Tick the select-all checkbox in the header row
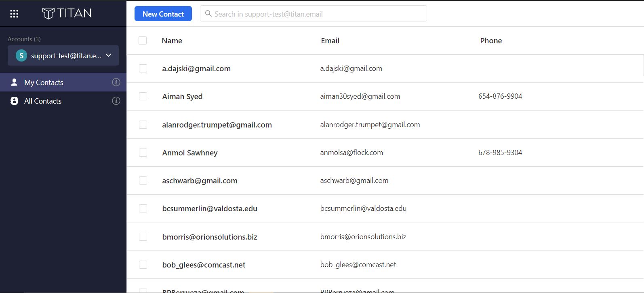Screen dimensions: 644x293 click(143, 40)
